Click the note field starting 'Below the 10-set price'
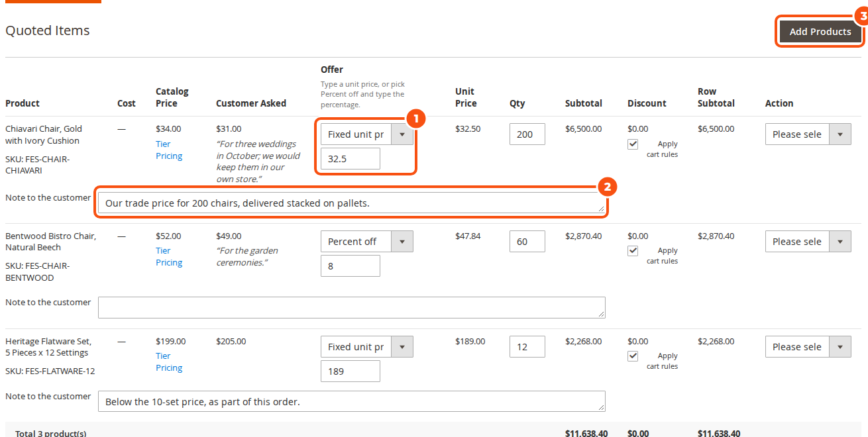 [x=352, y=401]
